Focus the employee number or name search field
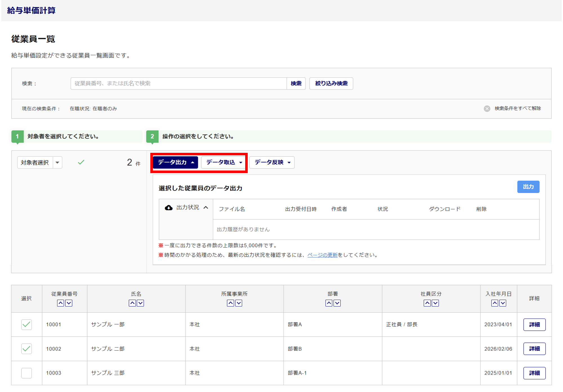The image size is (563, 392). click(x=178, y=84)
